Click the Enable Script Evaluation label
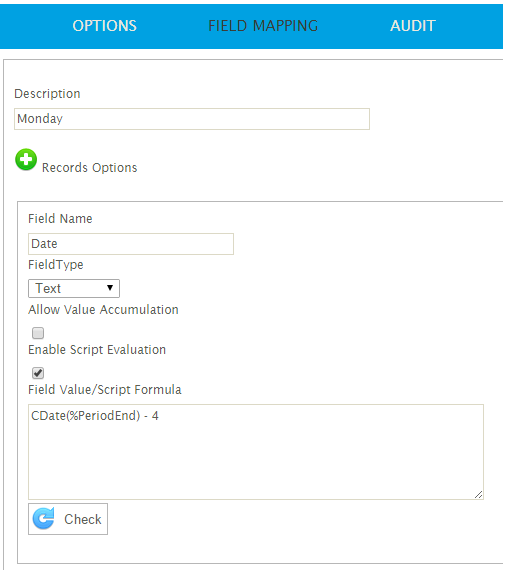The height and width of the screenshot is (580, 513). pyautogui.click(x=97, y=350)
